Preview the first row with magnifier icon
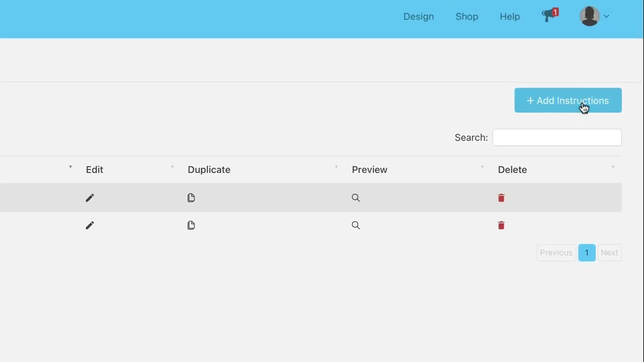 pyautogui.click(x=356, y=198)
